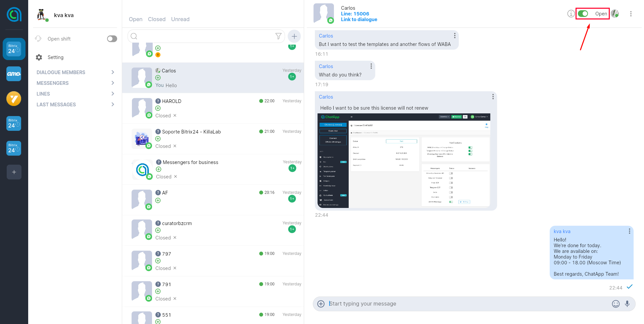The height and width of the screenshot is (324, 644).
Task: Click the Link to dialogue link
Action: [359, 19]
